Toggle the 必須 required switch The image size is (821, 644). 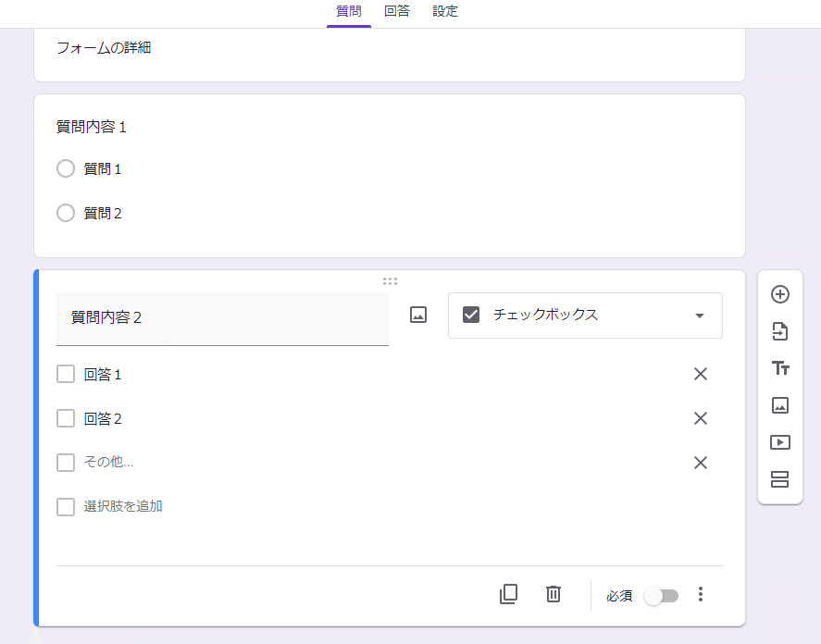pos(661,596)
